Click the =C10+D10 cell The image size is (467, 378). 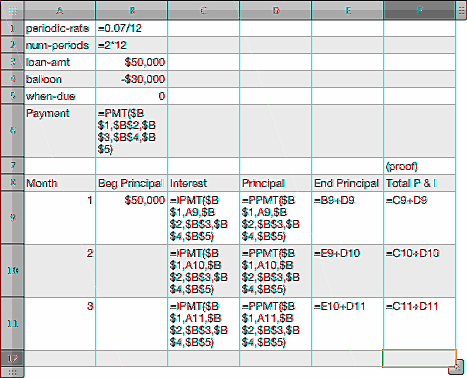click(420, 271)
